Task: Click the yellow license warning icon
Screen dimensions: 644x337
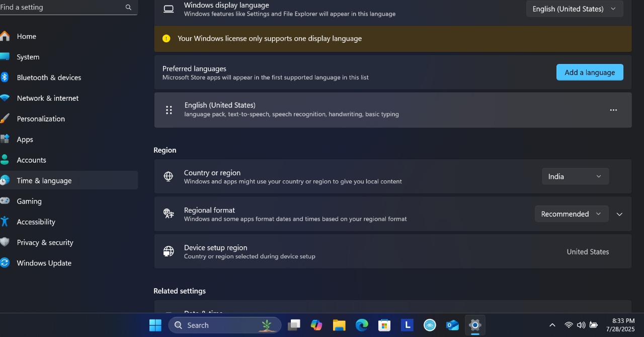Action: [x=167, y=38]
